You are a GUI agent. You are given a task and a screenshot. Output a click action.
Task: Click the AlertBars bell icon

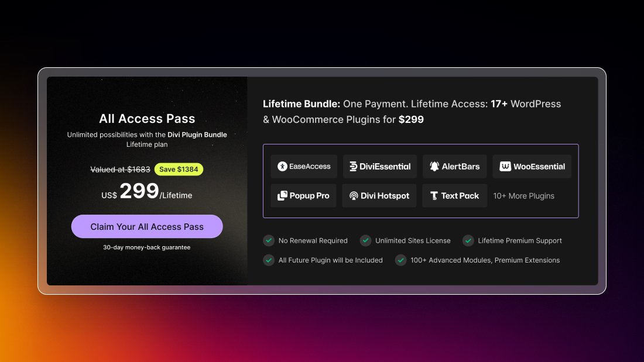[x=434, y=166]
